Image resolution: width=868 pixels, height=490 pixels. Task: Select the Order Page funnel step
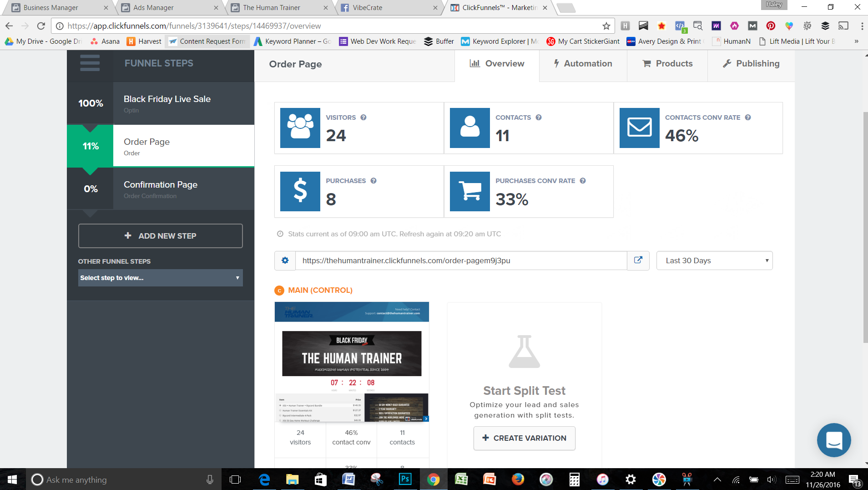coord(161,146)
